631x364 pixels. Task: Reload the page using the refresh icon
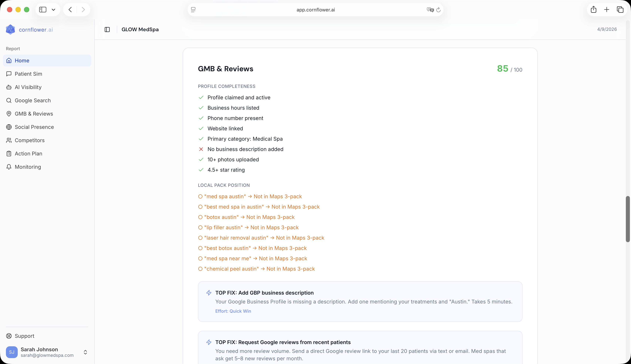439,9
